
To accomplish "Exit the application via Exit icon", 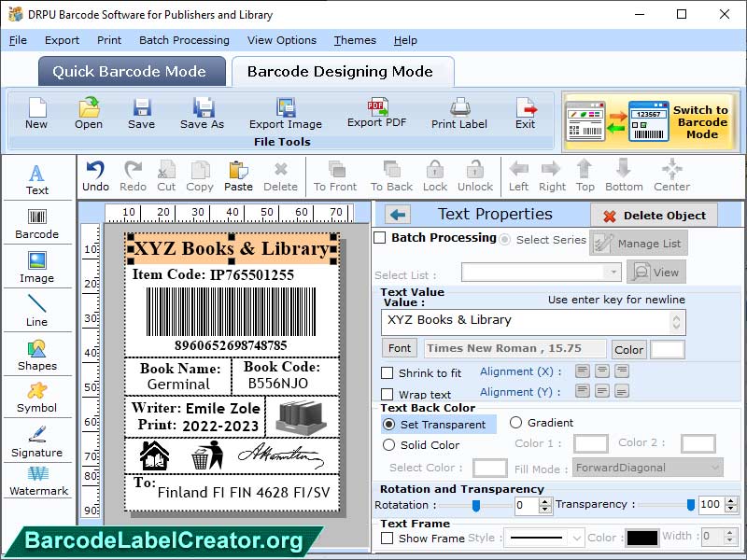I will coord(526,113).
